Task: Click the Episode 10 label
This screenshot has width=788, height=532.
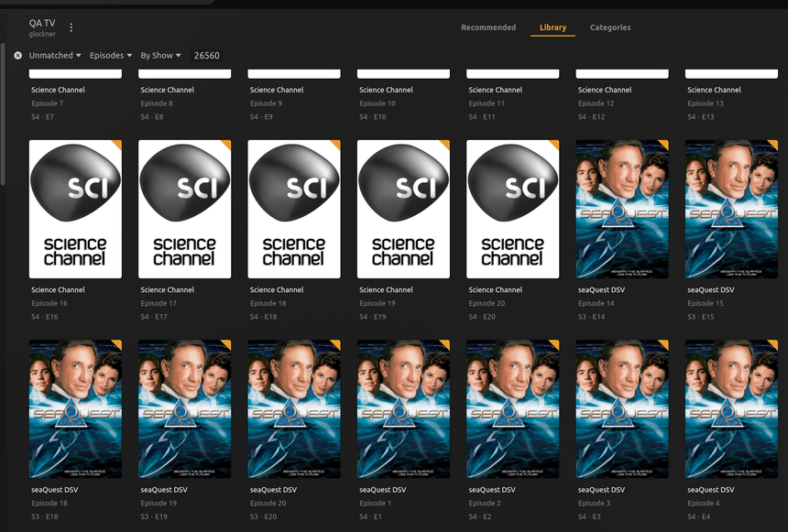Action: click(378, 103)
